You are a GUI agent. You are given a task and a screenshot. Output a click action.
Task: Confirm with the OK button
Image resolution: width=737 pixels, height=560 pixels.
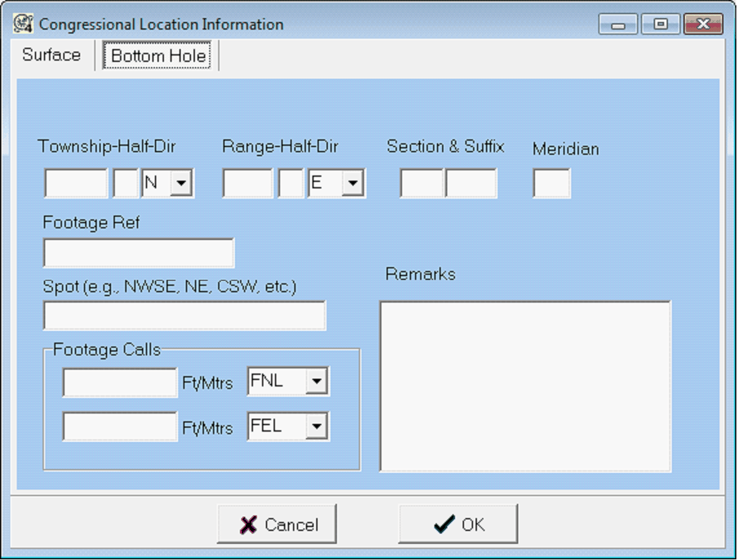pos(458,525)
